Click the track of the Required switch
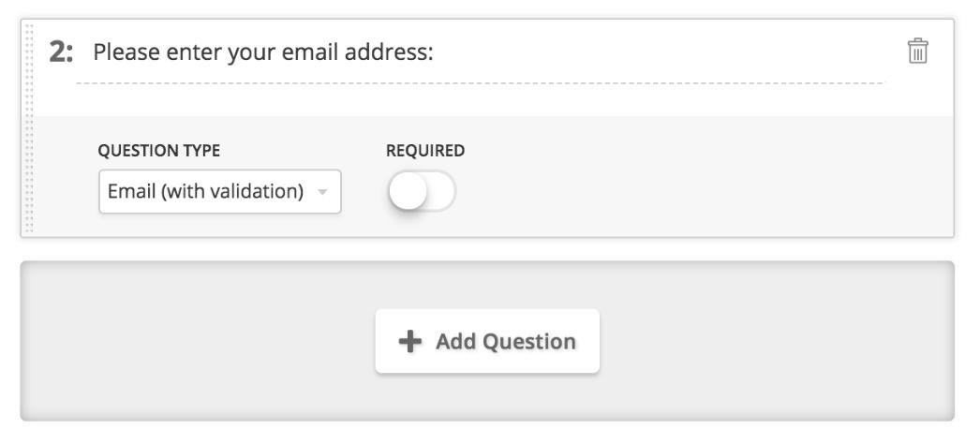980x444 pixels. pos(440,192)
